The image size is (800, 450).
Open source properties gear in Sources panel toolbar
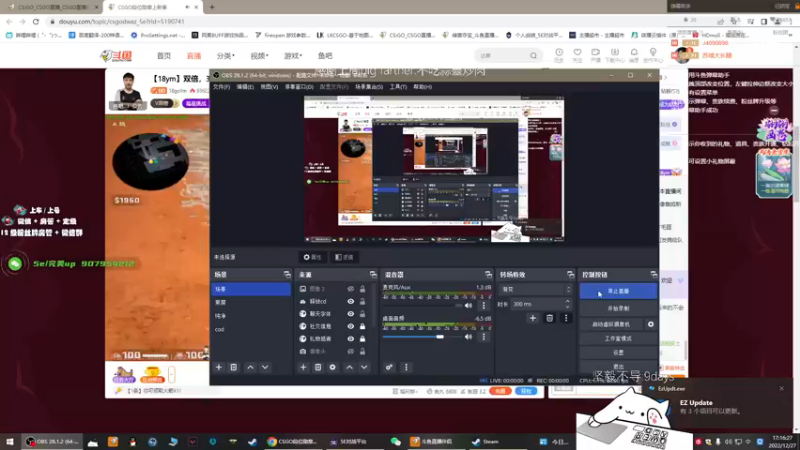(333, 367)
